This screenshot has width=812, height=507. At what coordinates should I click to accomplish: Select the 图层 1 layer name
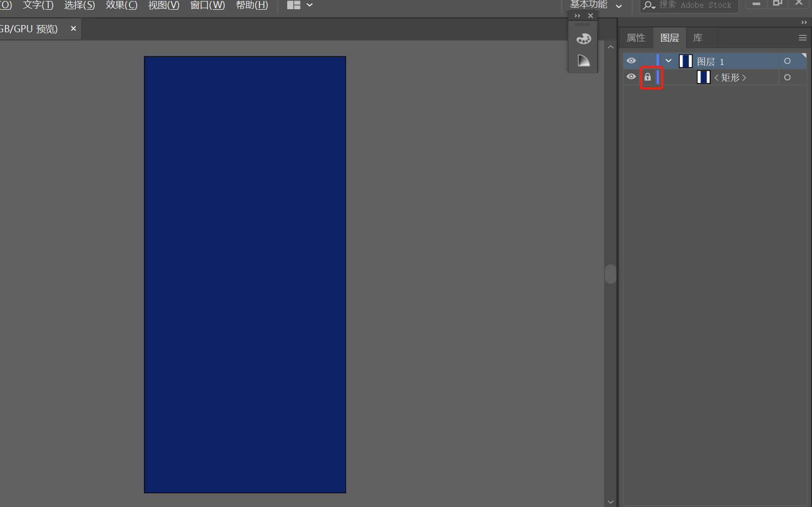pos(710,61)
